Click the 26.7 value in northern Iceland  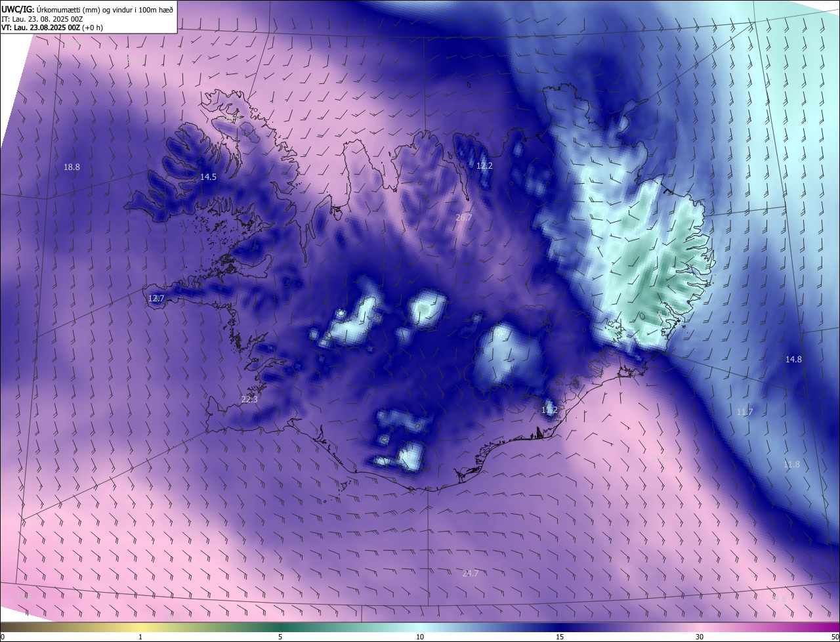(x=464, y=217)
